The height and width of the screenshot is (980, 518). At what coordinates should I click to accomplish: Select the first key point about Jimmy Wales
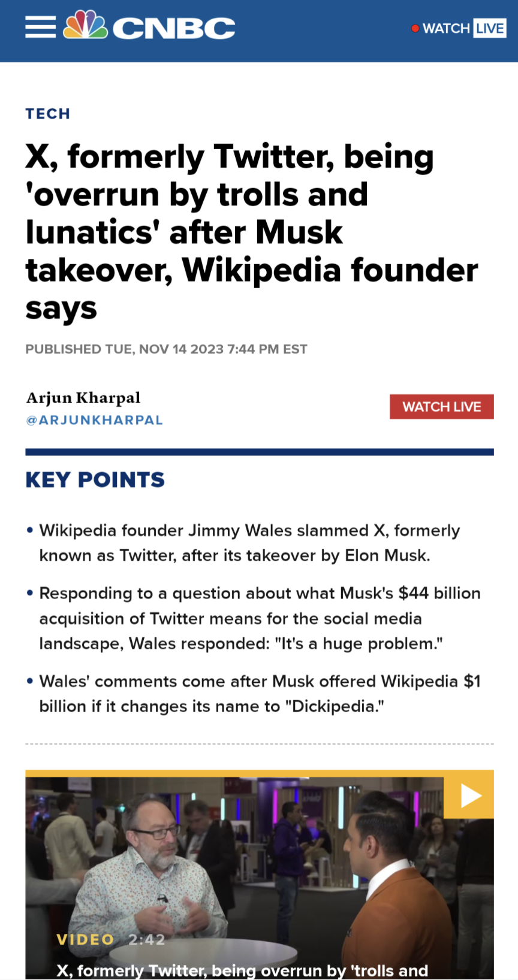(x=249, y=543)
